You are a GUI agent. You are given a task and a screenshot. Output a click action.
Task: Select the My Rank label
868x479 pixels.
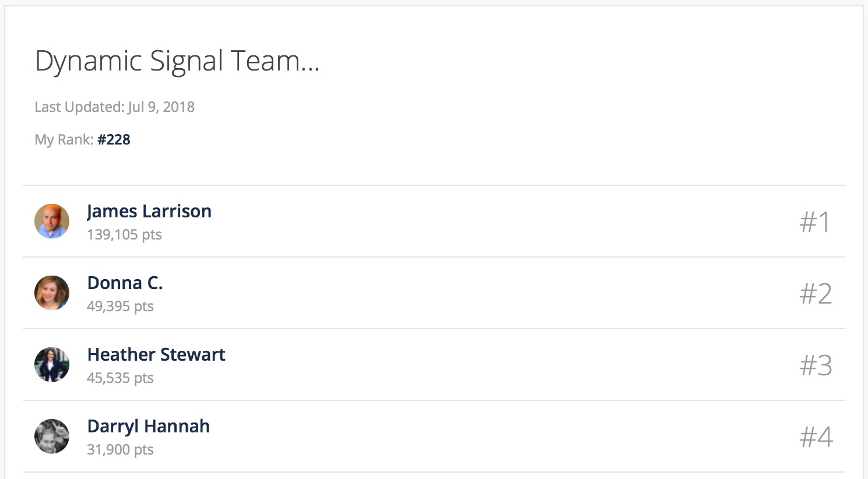(x=64, y=140)
